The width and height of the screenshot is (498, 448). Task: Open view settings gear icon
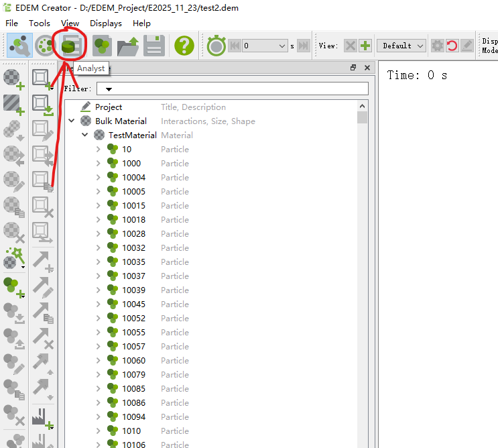point(437,46)
